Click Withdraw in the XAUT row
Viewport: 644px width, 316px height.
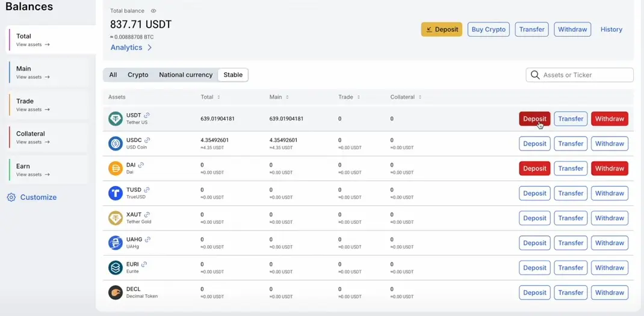pos(610,218)
